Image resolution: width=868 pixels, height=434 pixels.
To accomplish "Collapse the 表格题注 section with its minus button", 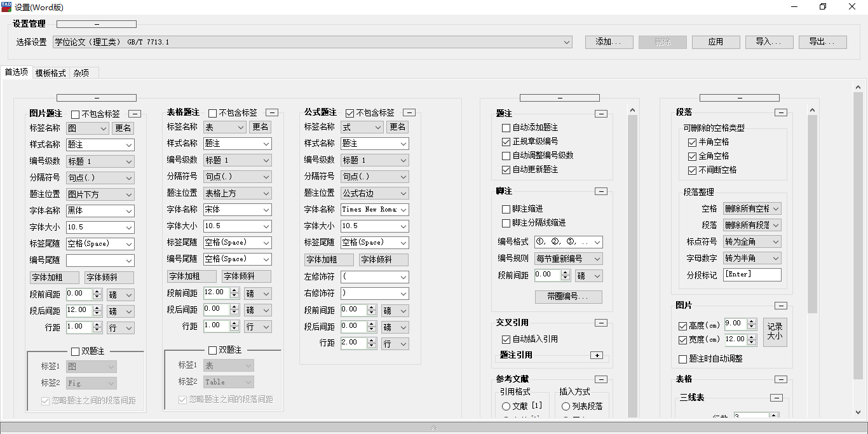I will (x=272, y=112).
